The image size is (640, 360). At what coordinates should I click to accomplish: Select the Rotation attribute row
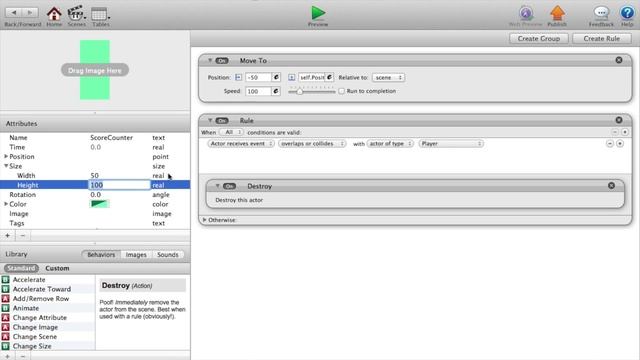click(x=95, y=195)
